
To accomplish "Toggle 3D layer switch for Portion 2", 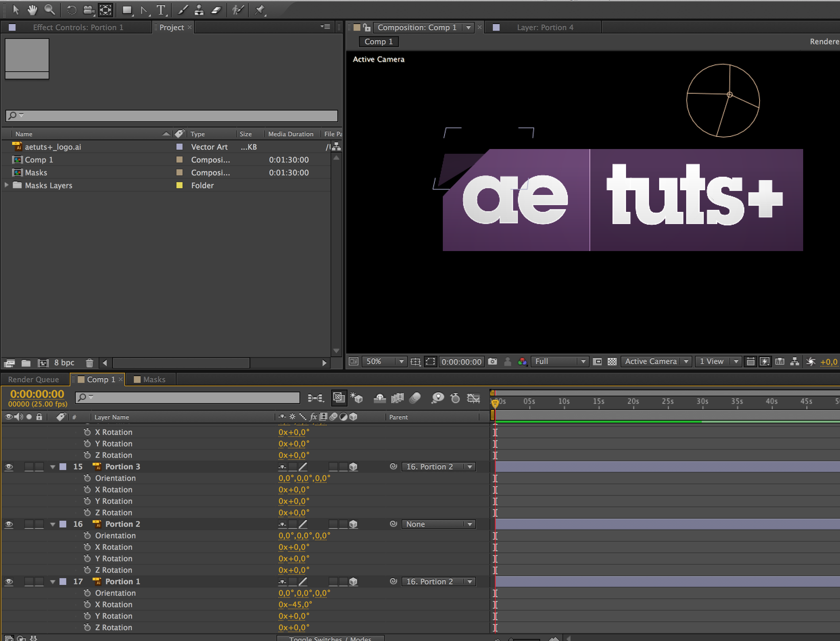I will (353, 524).
